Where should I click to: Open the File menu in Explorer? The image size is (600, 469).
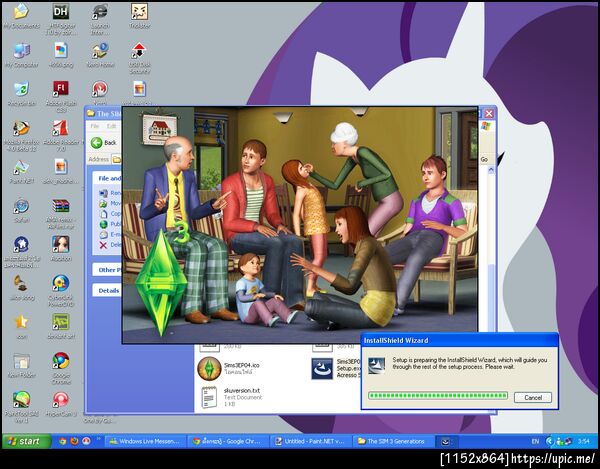pos(95,126)
